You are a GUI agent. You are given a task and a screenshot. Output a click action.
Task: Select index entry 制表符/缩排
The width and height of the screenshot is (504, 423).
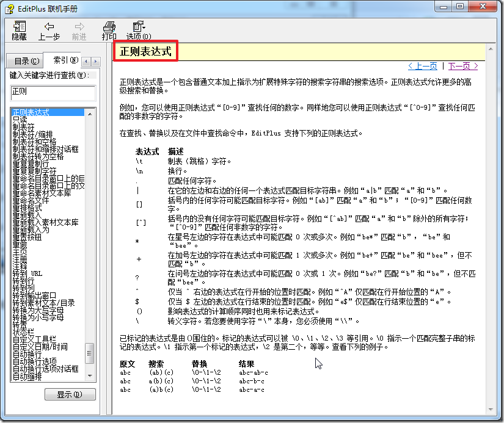click(x=32, y=134)
